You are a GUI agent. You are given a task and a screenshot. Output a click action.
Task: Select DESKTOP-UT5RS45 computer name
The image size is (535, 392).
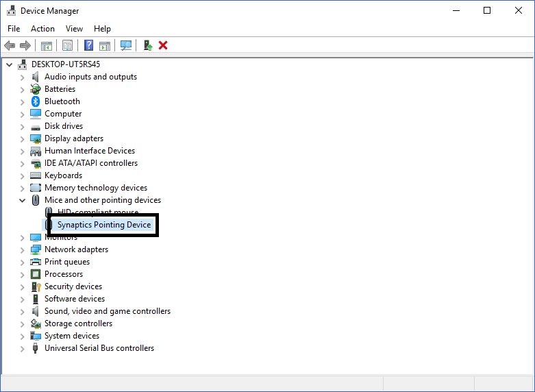(66, 64)
